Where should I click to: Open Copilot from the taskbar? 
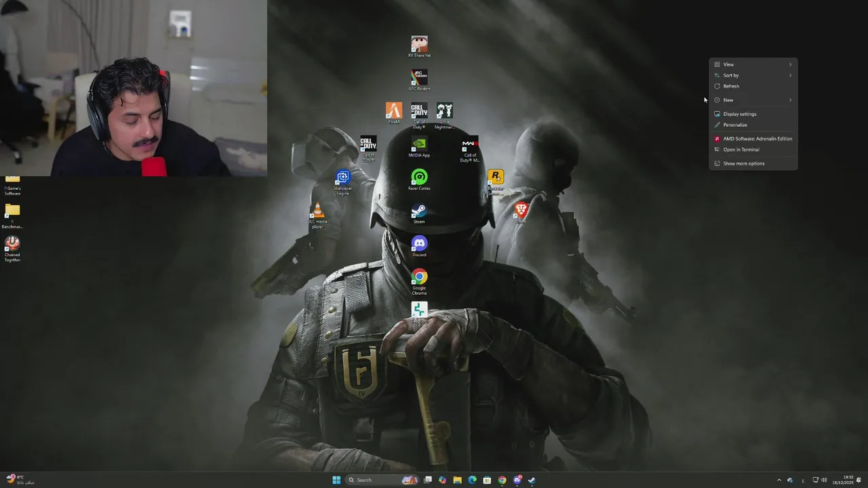coord(442,480)
